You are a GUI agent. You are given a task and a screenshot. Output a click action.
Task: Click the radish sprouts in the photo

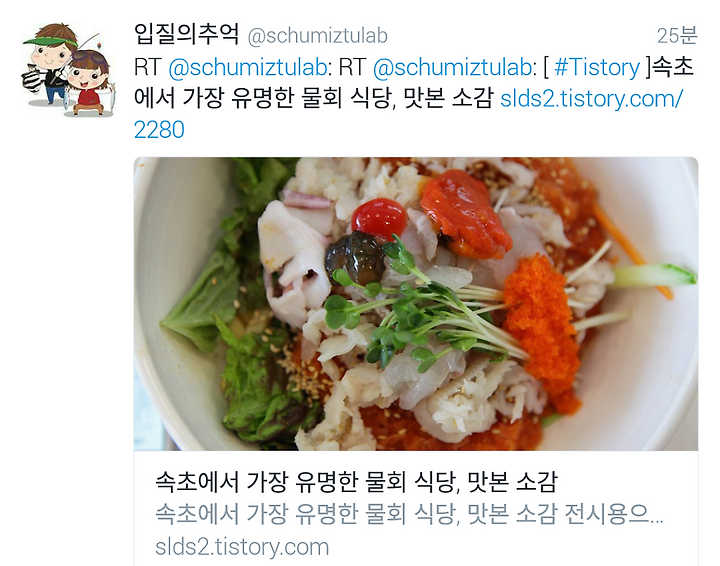point(413,317)
